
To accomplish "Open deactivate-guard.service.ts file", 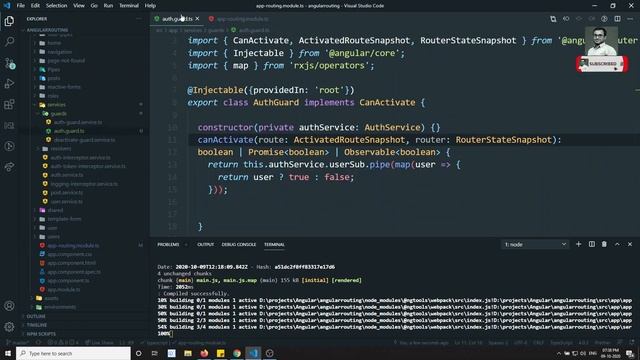I will (84, 140).
